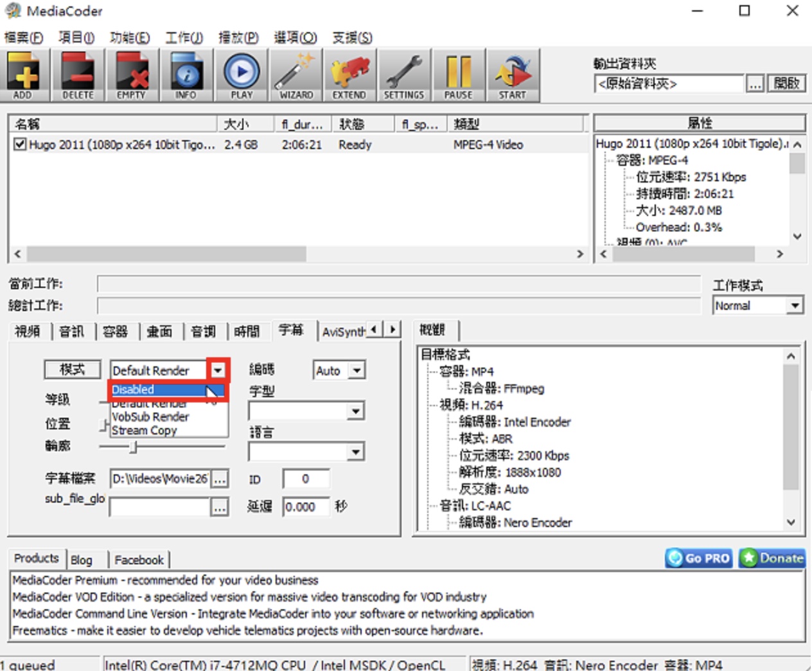Screen dimensions: 812x671
Task: Click target format panel scroll down arrow
Action: coord(791,522)
